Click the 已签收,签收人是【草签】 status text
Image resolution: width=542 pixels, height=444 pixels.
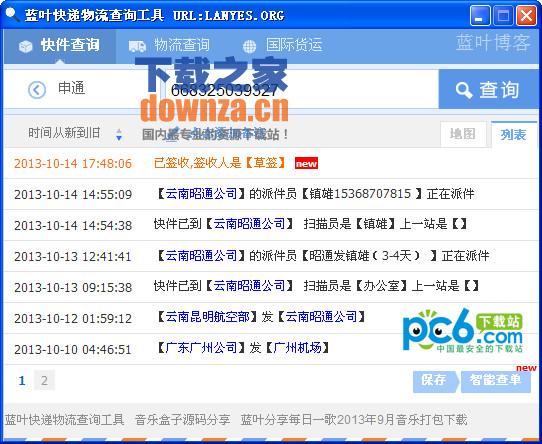pos(220,163)
